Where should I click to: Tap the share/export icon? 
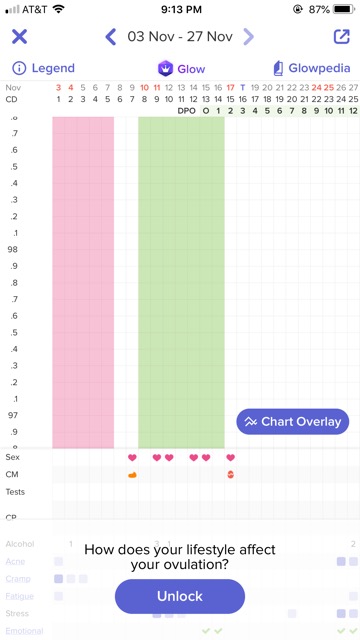342,36
